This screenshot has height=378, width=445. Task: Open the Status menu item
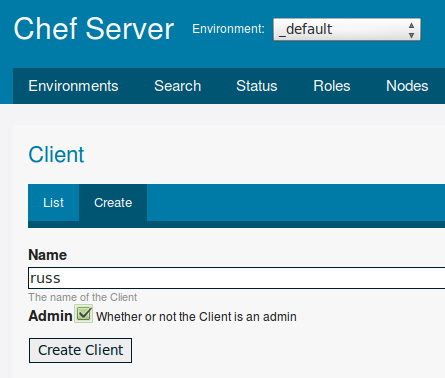[257, 86]
